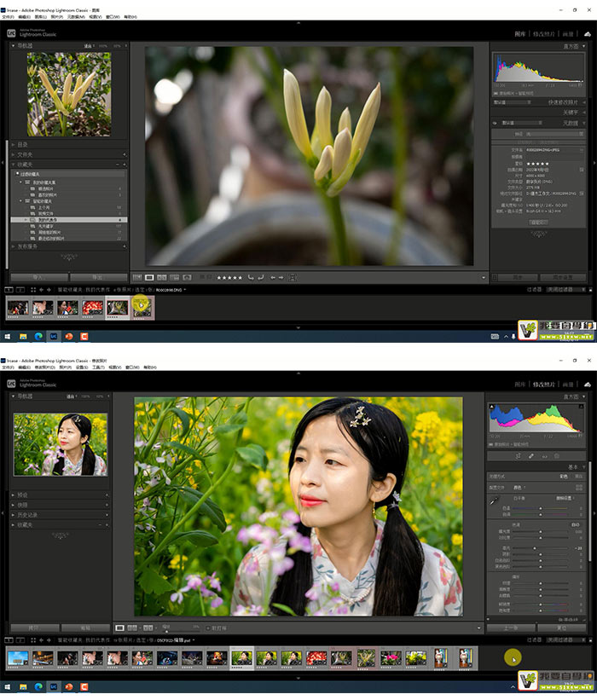This screenshot has height=700, width=597.
Task: Start impromptu slideshow icon in upper toolbar
Action: (x=293, y=278)
